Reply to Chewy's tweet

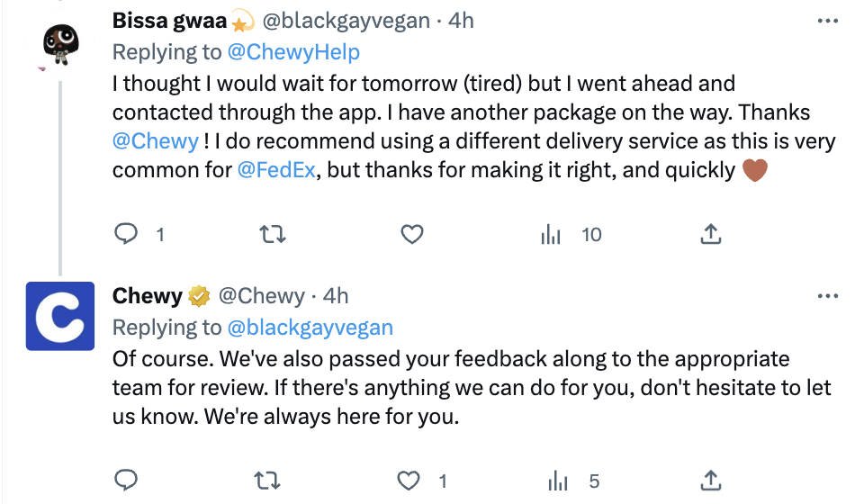[x=127, y=481]
